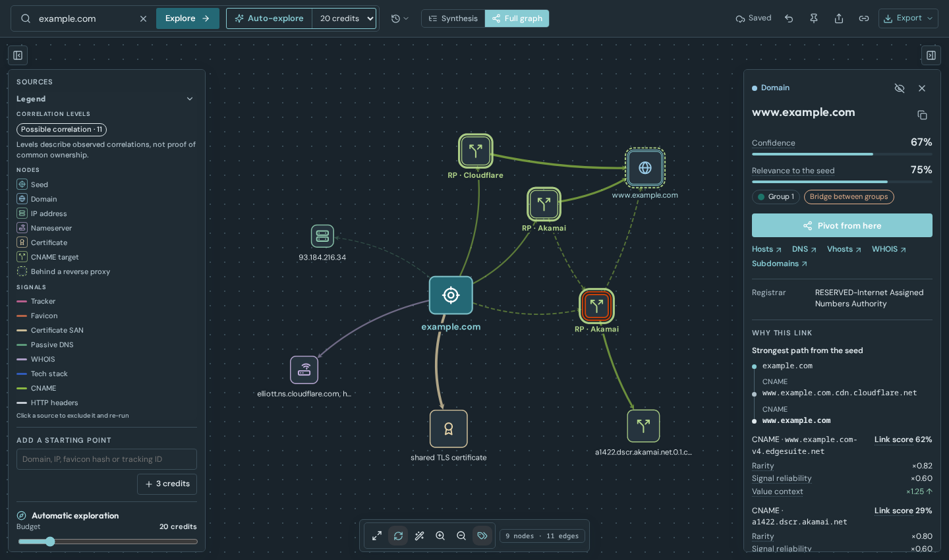Screen dimensions: 949x560
Task: Close the www.example.com details panel
Action: (922, 88)
